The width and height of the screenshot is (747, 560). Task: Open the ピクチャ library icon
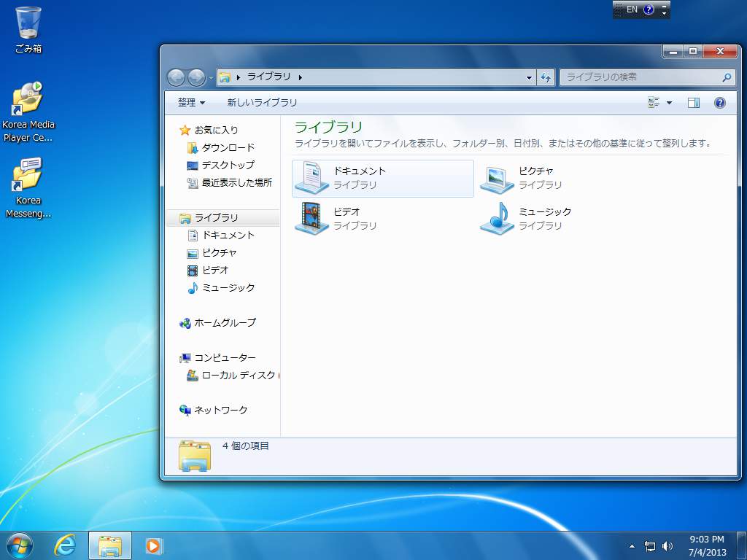point(498,178)
